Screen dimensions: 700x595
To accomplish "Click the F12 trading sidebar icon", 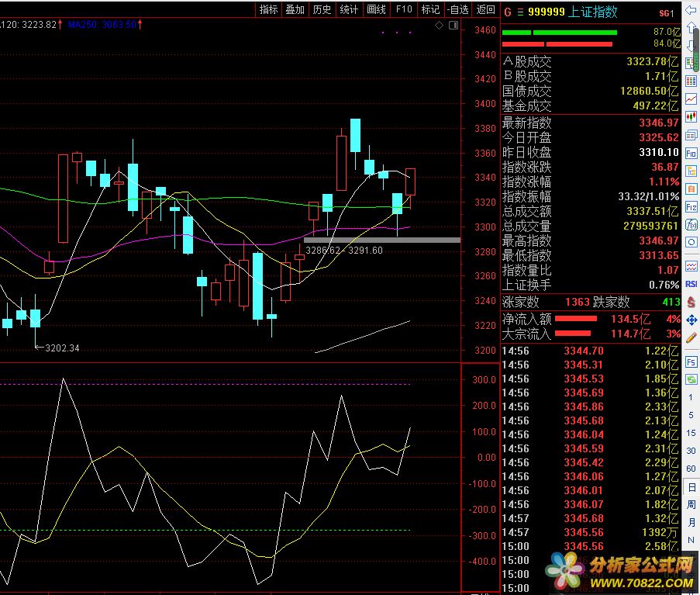I will pos(691,207).
